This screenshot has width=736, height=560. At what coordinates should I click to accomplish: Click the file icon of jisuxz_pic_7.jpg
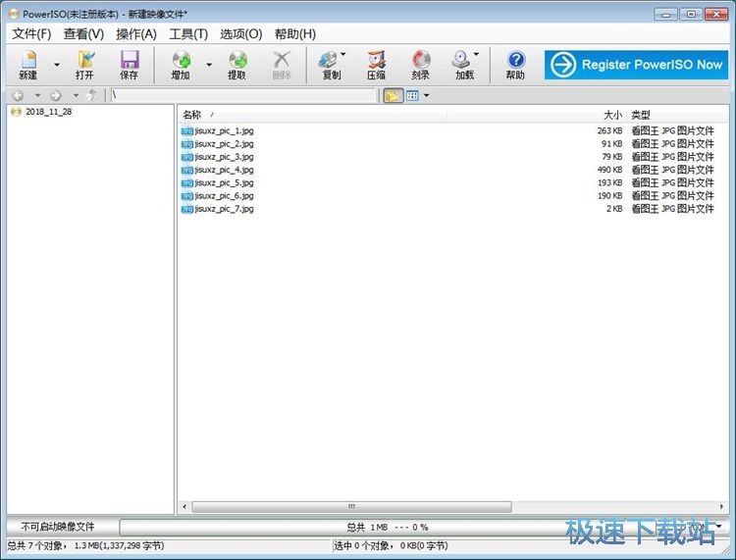pos(186,209)
